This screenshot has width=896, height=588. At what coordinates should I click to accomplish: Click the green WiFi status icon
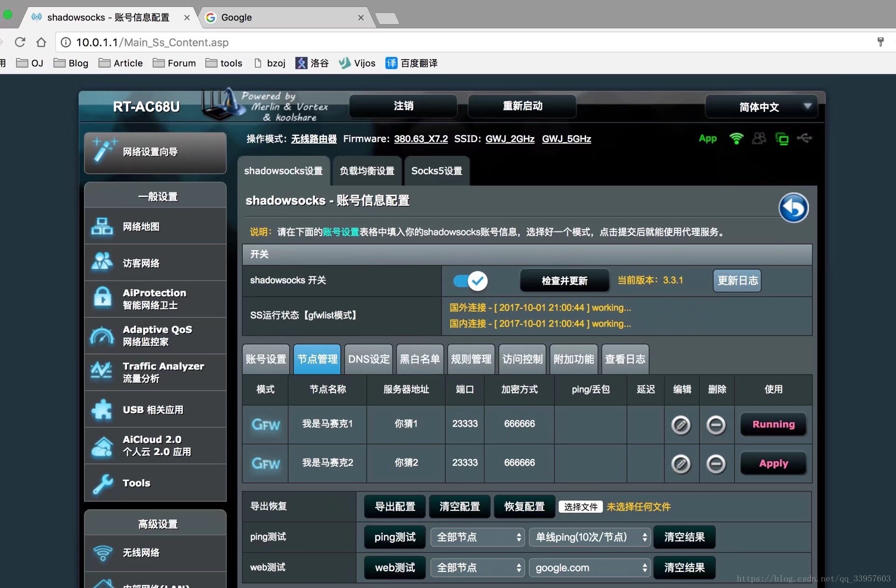pos(736,139)
